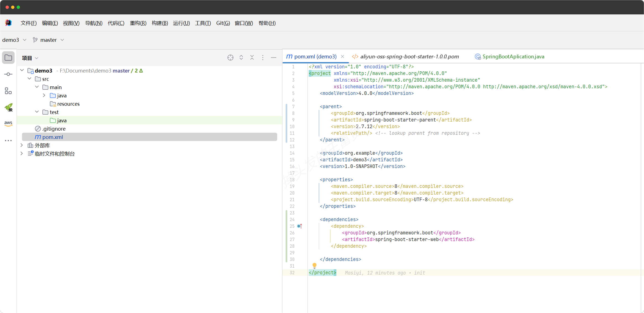Expand the main java folder
This screenshot has height=313, width=644.
click(44, 95)
